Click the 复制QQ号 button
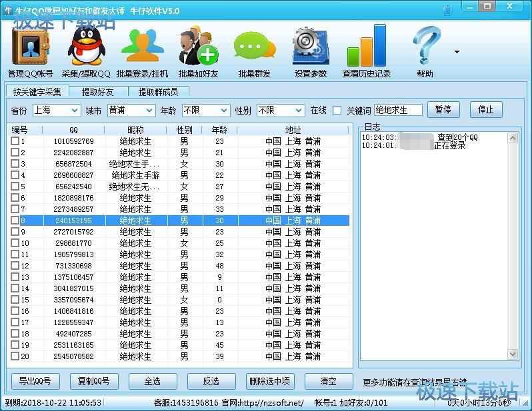532x411 pixels. [x=94, y=381]
